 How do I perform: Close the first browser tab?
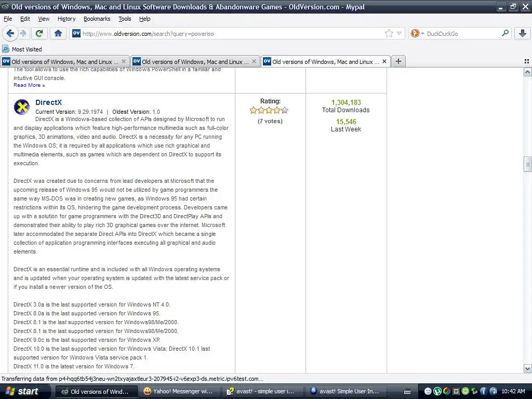(x=124, y=61)
